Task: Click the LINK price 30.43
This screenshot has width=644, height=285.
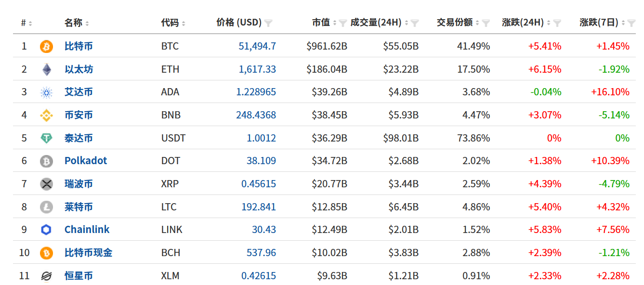Action: tap(264, 230)
